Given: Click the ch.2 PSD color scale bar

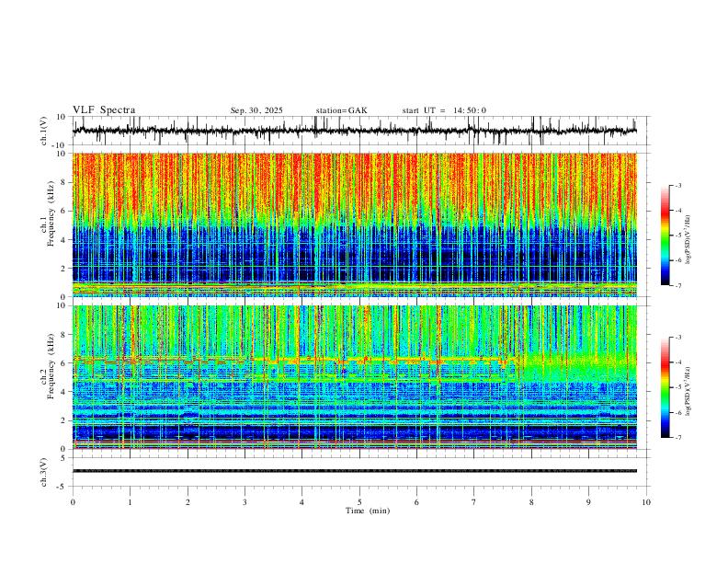Looking at the screenshot, I should pyautogui.click(x=665, y=387).
